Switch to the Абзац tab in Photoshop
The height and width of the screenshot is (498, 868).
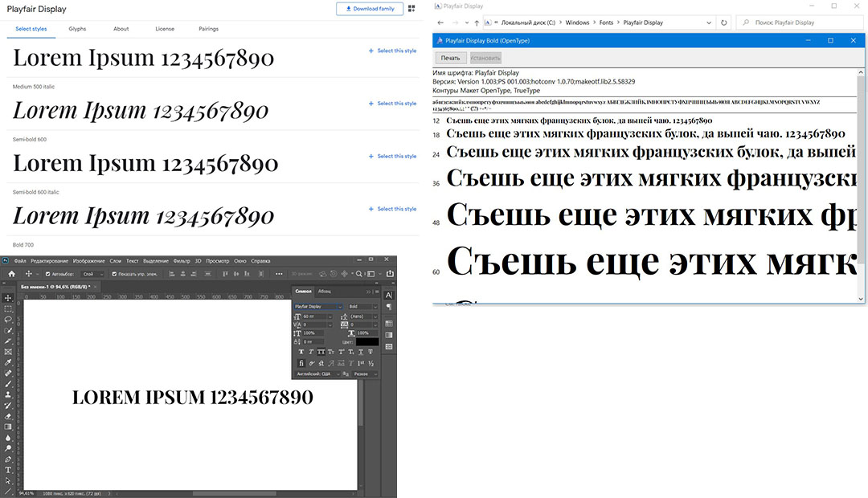click(x=325, y=292)
